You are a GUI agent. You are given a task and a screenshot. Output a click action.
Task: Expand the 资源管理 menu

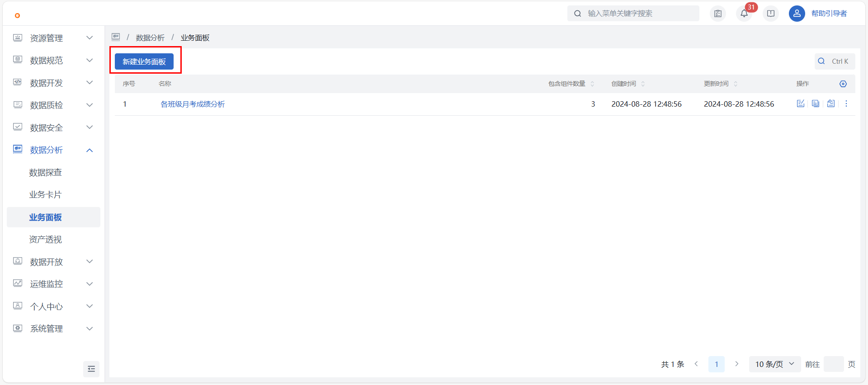click(53, 38)
